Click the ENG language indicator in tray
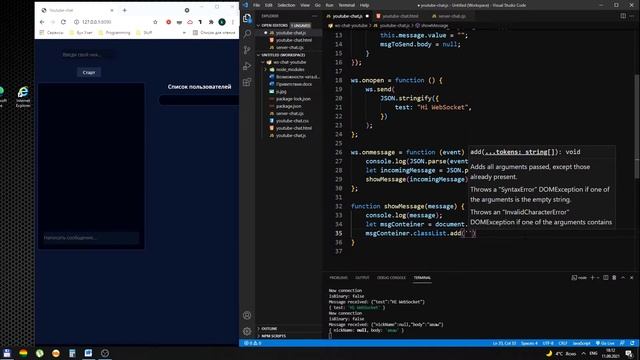 pyautogui.click(x=593, y=353)
